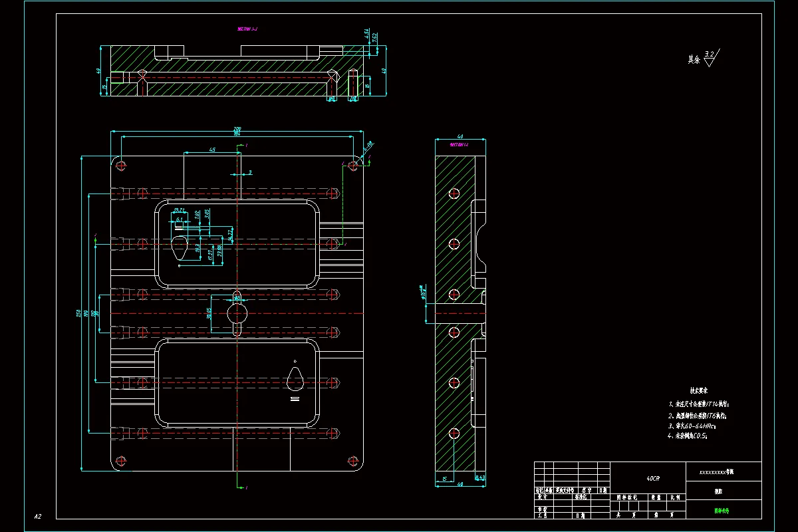Select the '30.05' sprue dimension text
798x532 pixels.
coord(209,313)
